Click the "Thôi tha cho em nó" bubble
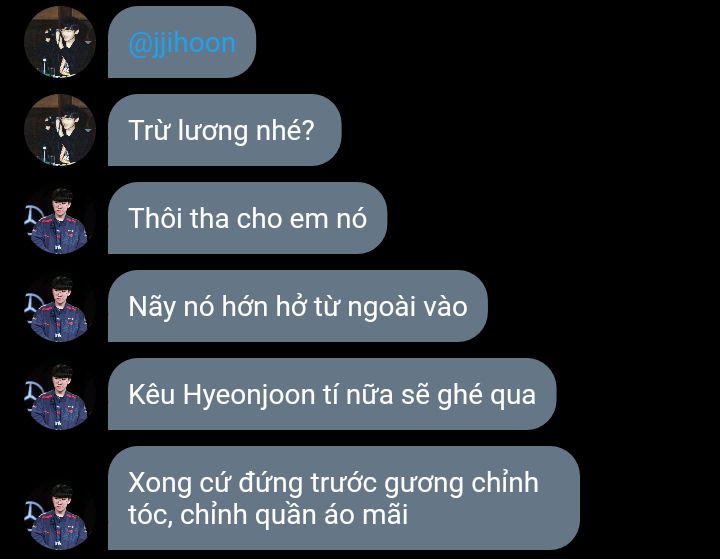Viewport: 720px width, 559px height. (x=248, y=218)
